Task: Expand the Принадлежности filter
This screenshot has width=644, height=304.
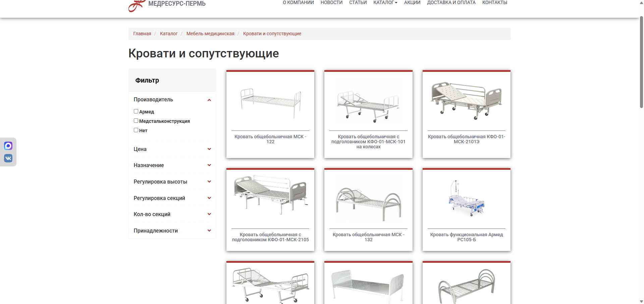Action: (x=172, y=231)
